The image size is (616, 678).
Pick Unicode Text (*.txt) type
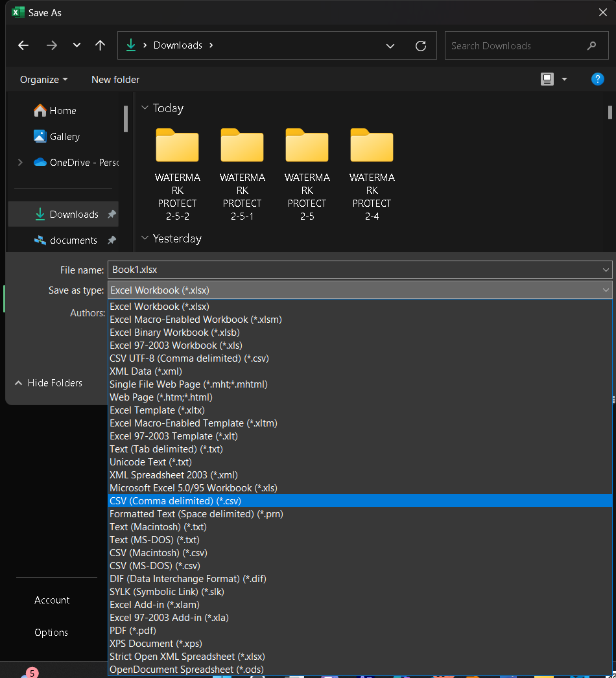pos(360,462)
